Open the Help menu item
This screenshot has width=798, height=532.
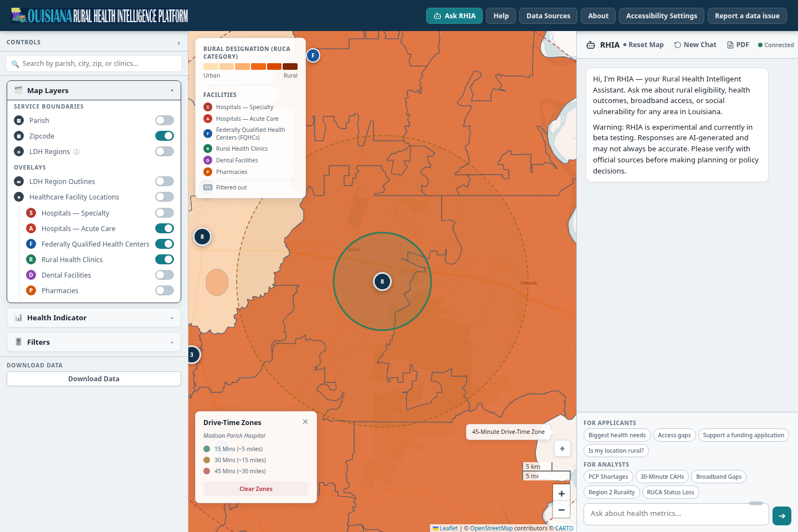click(501, 16)
